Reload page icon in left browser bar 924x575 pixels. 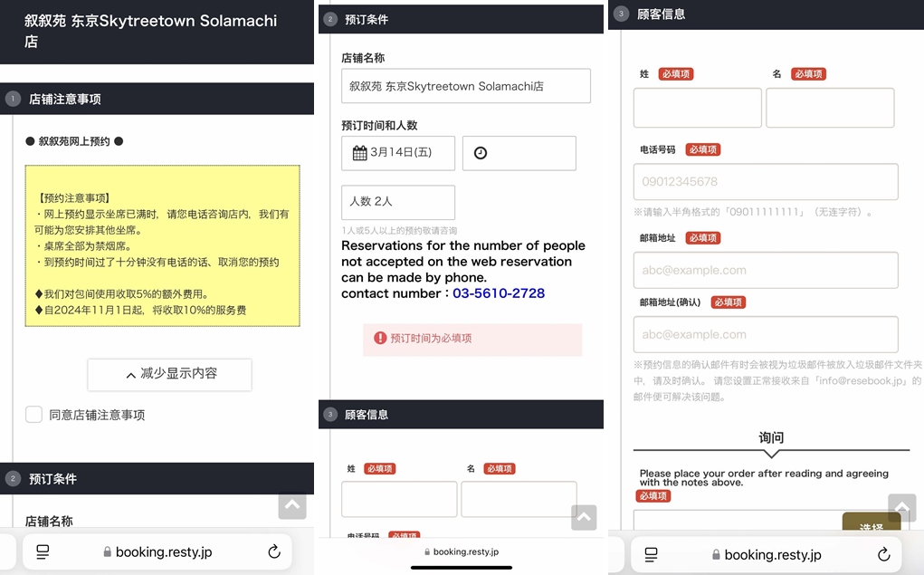pyautogui.click(x=274, y=551)
